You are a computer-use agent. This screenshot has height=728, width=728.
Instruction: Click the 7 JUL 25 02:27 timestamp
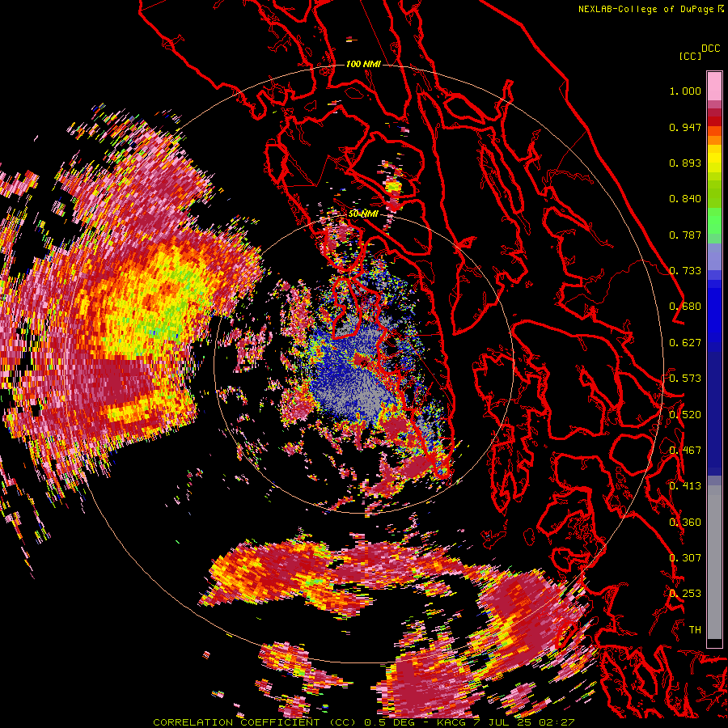(x=523, y=722)
